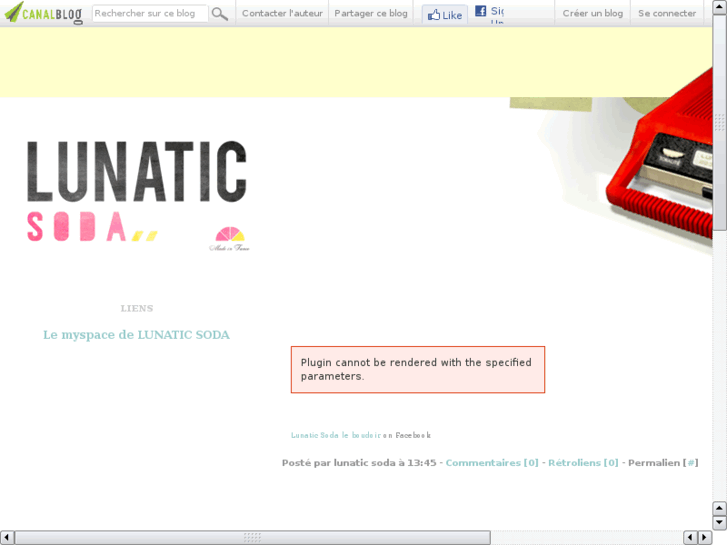The width and height of the screenshot is (727, 545).
Task: Click the vertical scrollbar up arrow at bottom
Action: pos(720,508)
